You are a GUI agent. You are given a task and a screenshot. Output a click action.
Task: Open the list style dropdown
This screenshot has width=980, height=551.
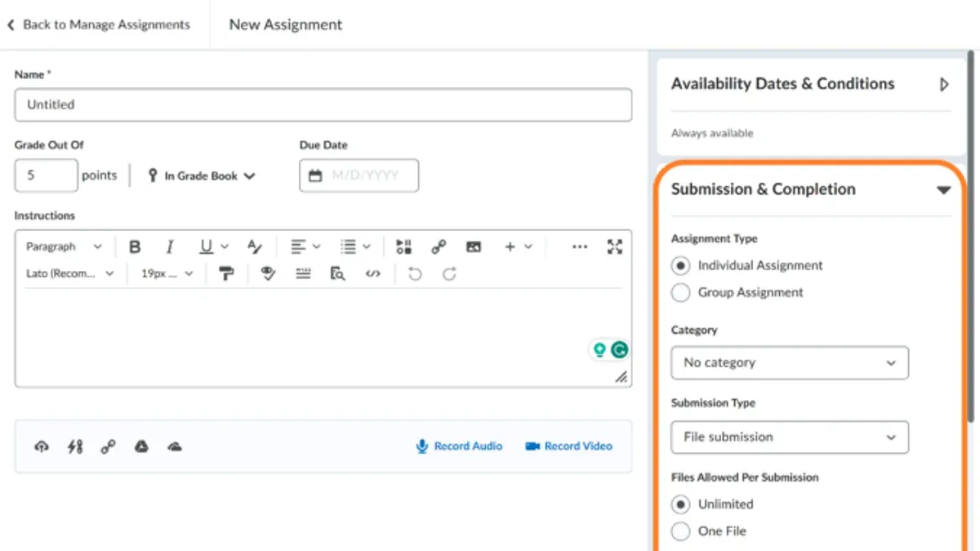click(355, 247)
